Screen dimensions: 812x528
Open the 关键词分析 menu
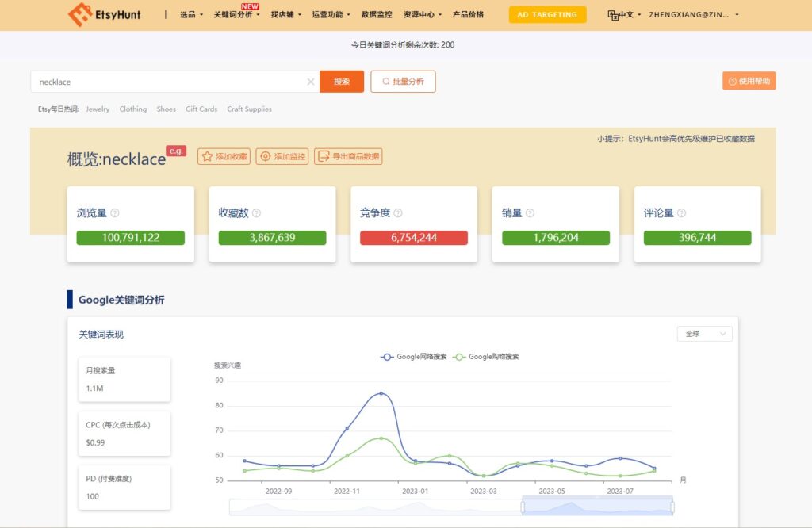coord(236,15)
